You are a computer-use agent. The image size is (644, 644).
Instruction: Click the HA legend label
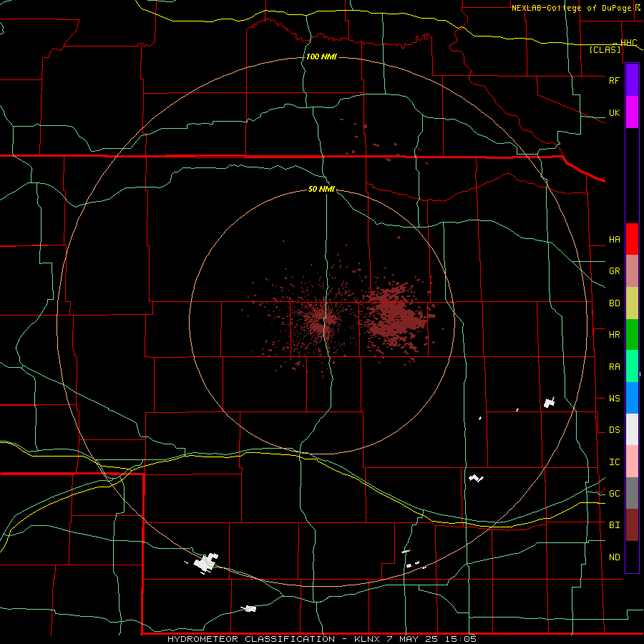[x=614, y=239]
